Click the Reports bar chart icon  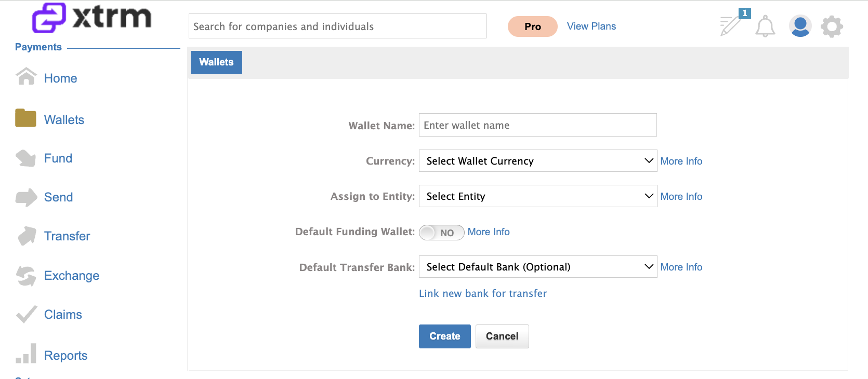[x=26, y=353]
